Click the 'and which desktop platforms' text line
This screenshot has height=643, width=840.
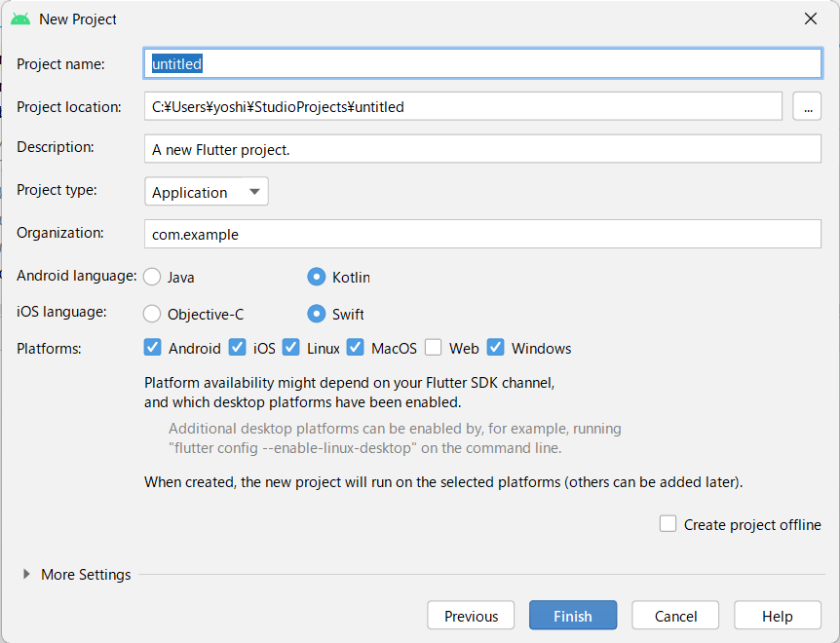pos(303,402)
